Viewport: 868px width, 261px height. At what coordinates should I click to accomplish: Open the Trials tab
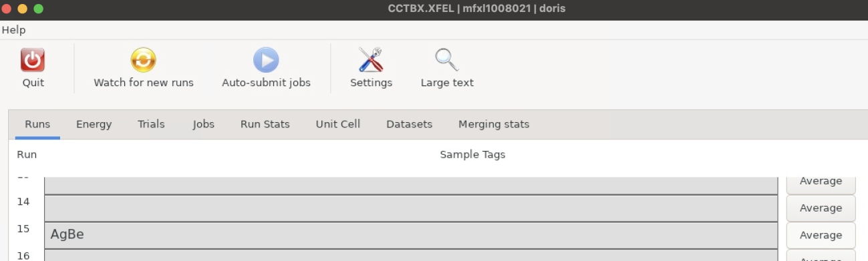[x=151, y=124]
